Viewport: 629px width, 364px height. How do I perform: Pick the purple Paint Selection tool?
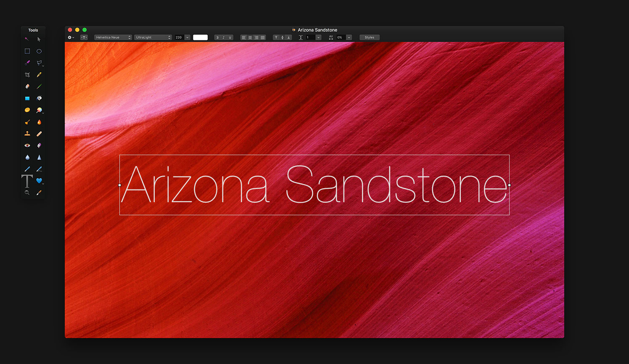[x=27, y=63]
